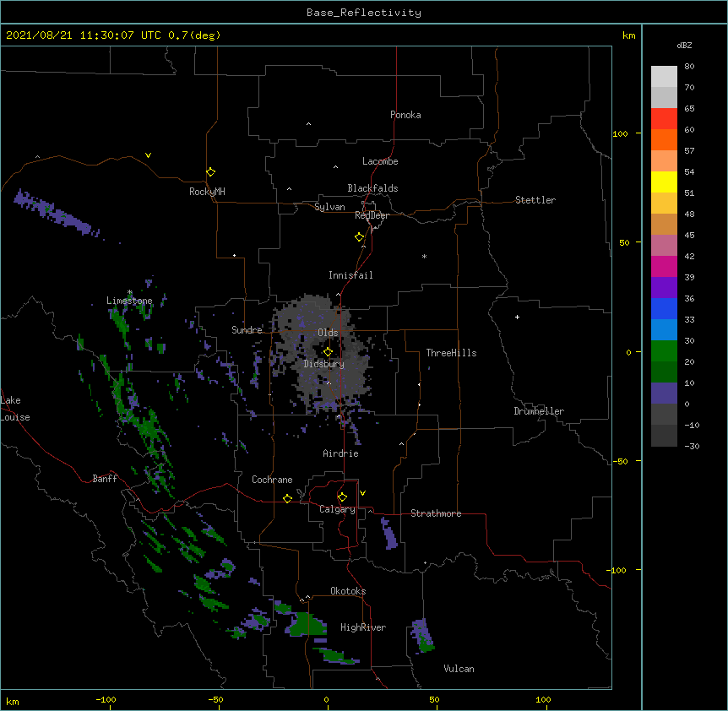Pick the red 60-65 dBZ legend swatch

tap(664, 118)
